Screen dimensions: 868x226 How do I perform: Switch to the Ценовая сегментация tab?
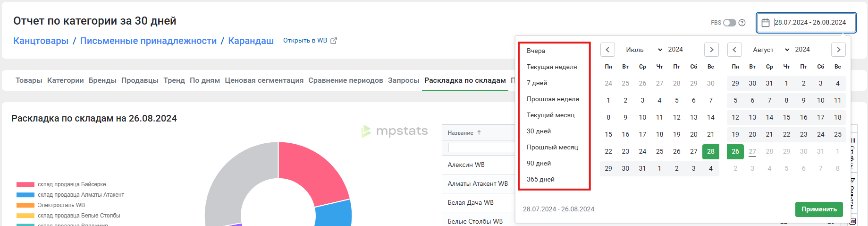pyautogui.click(x=264, y=80)
